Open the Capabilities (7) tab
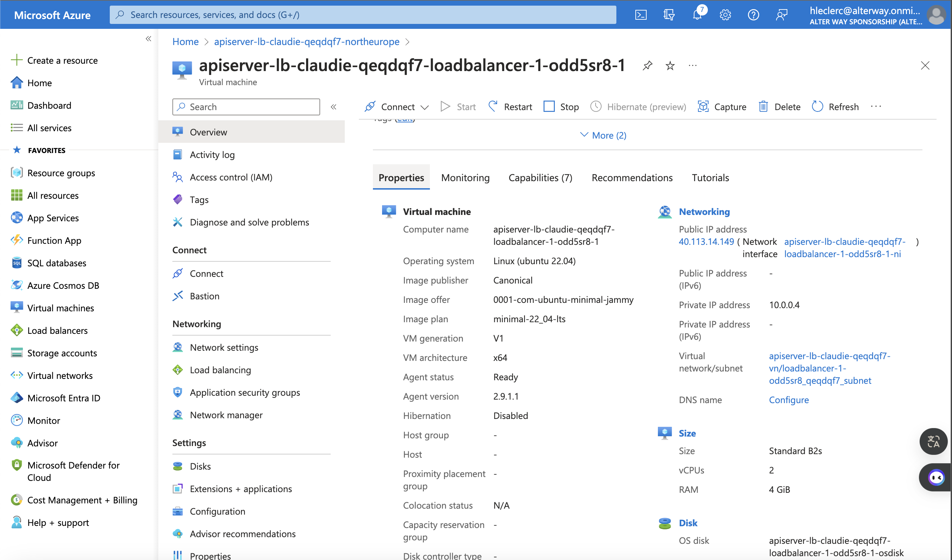952x560 pixels. coord(540,178)
